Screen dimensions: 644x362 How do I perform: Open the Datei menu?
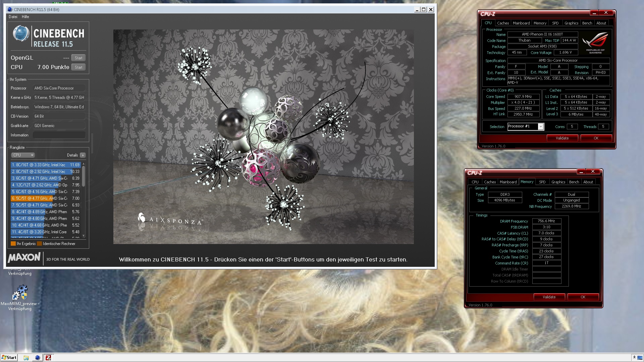13,17
